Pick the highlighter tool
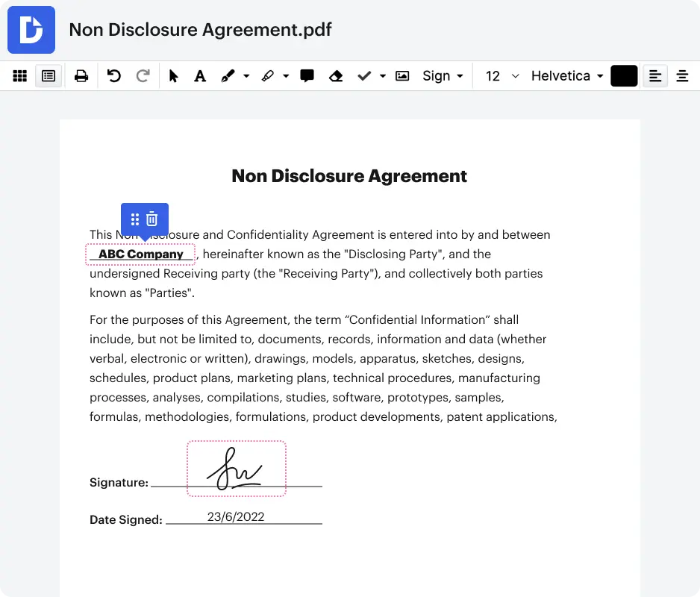Viewport: 700px width, 597px height. pyautogui.click(x=267, y=76)
